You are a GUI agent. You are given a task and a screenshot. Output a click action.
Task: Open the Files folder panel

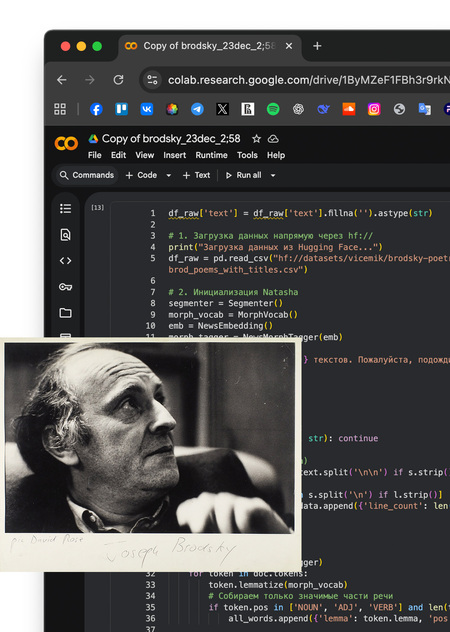(65, 313)
